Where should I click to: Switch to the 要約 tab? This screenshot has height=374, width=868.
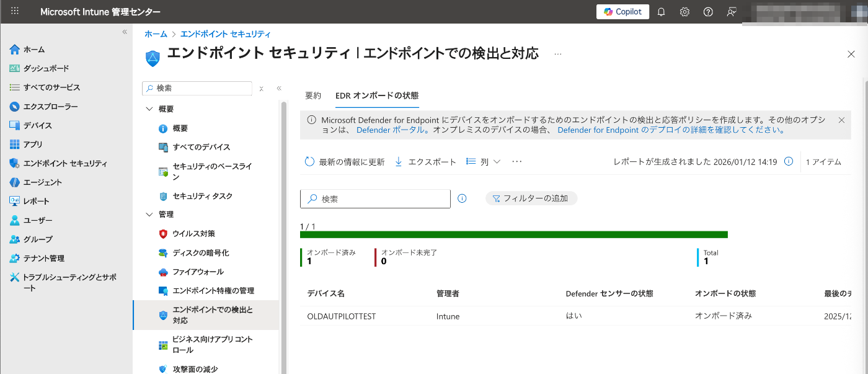coord(313,96)
